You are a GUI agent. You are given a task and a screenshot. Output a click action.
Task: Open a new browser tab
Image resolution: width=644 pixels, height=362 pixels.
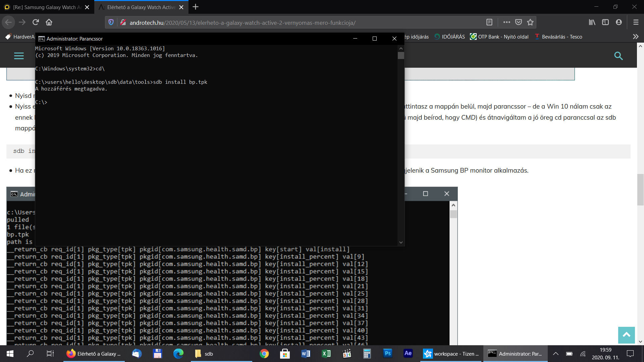point(196,7)
